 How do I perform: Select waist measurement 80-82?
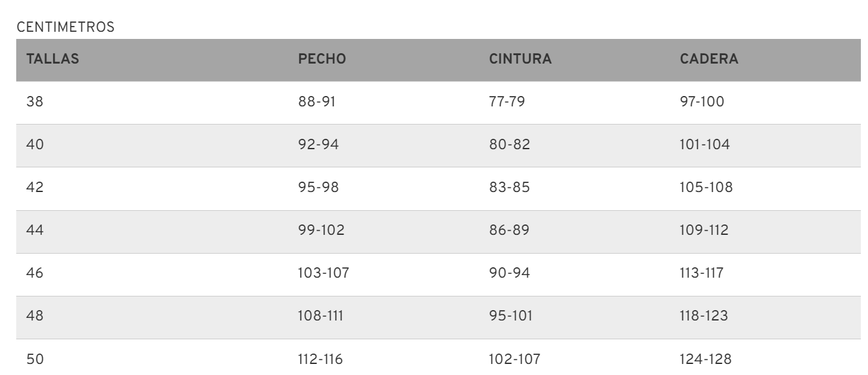[x=509, y=145]
